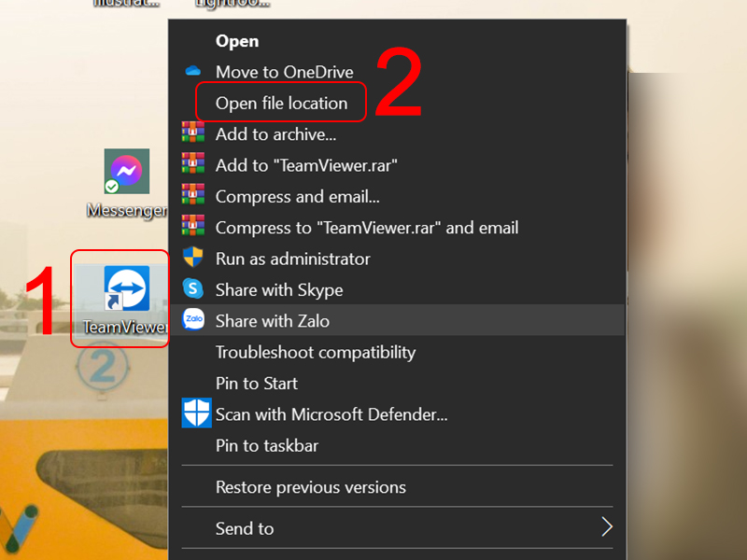Click Add to "TeamViewer.rar"
The height and width of the screenshot is (560, 747).
point(308,165)
